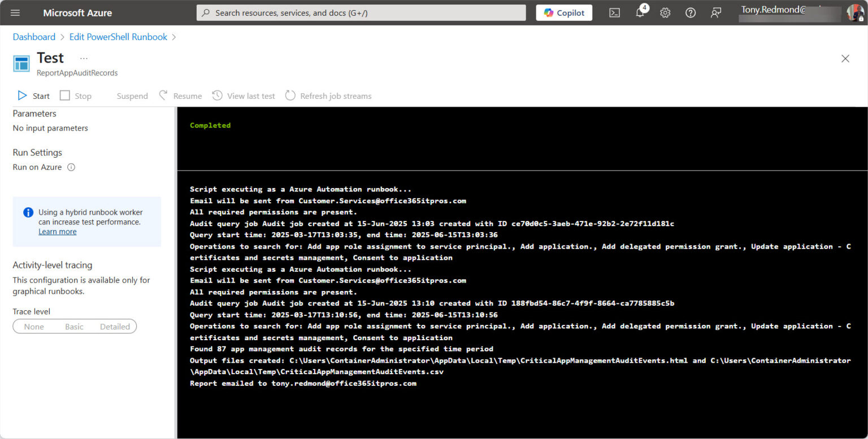The height and width of the screenshot is (439, 868).
Task: Close the Test pane with X
Action: (x=845, y=59)
